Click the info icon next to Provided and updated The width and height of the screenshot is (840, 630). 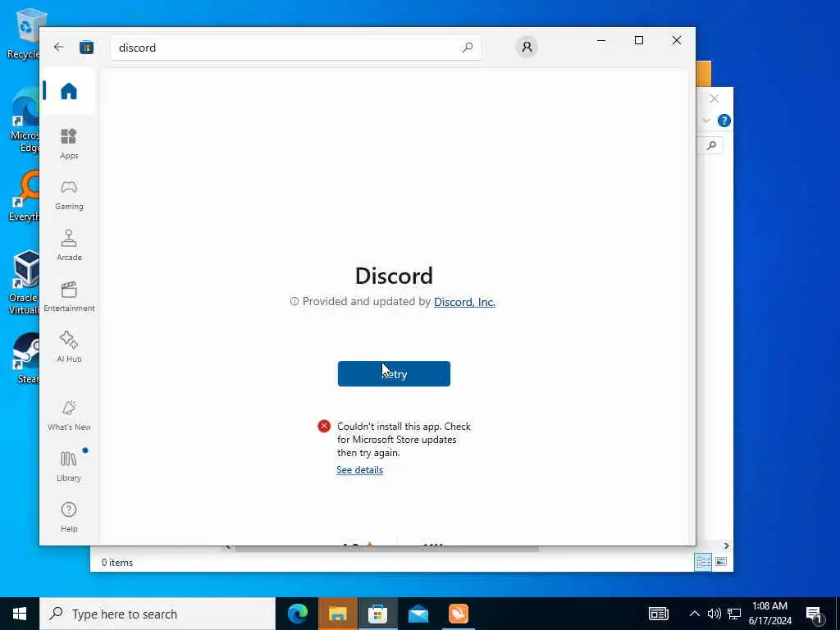coord(294,302)
